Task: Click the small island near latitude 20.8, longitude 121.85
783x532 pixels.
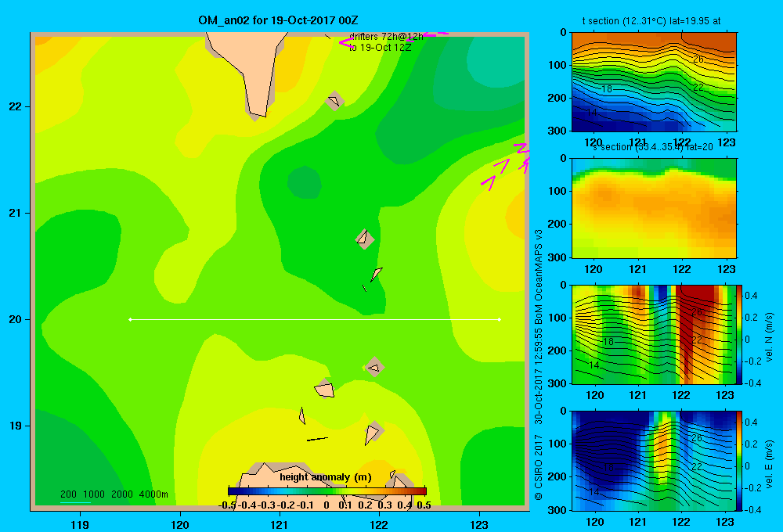Action: (365, 239)
